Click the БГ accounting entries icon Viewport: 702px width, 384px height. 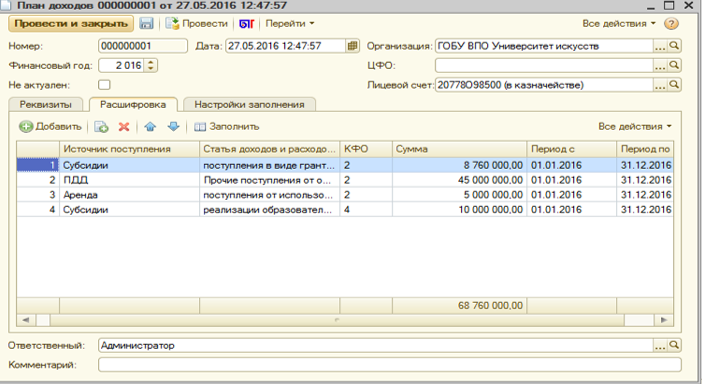246,24
